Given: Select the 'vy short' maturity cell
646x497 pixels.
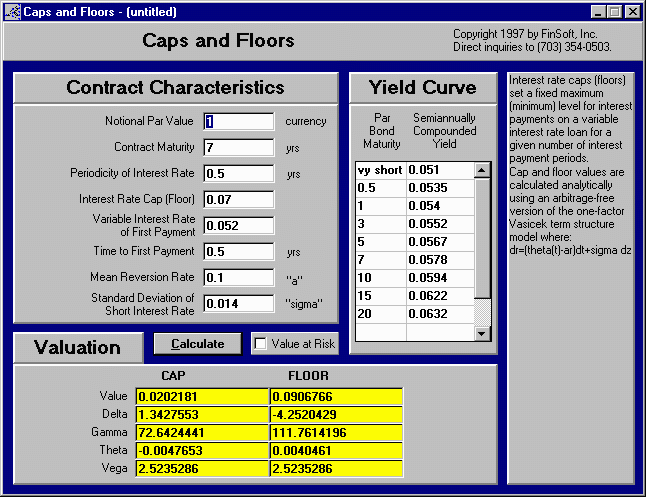Looking at the screenshot, I should pyautogui.click(x=381, y=170).
